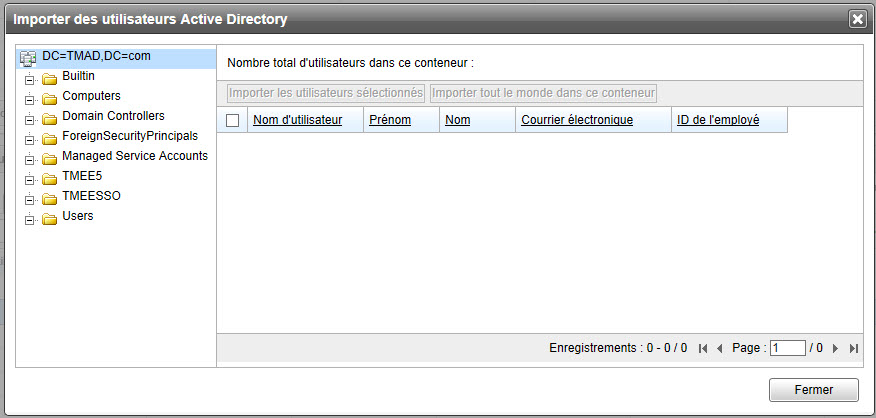
Task: Click Importer les utilisateurs sélectionnés
Action: point(326,93)
